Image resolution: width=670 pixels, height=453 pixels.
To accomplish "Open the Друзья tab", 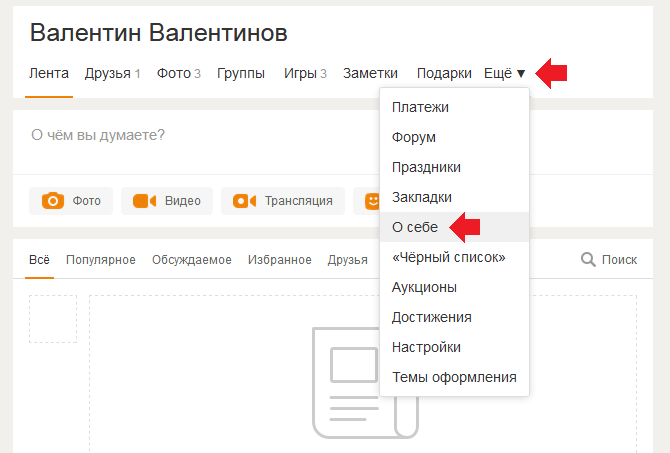I will pyautogui.click(x=112, y=74).
